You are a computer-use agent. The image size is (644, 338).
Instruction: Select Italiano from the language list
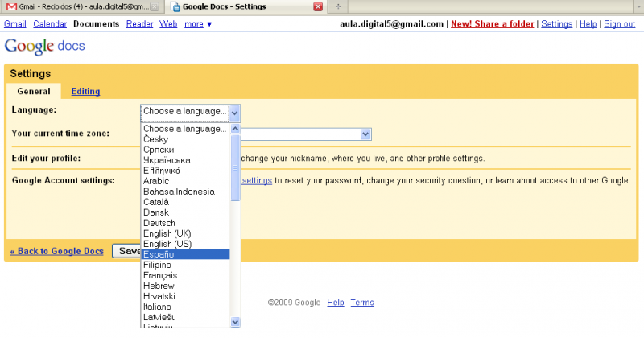(185, 307)
